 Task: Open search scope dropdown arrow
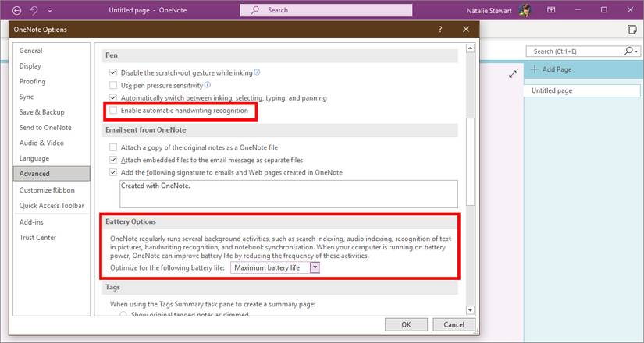(637, 51)
